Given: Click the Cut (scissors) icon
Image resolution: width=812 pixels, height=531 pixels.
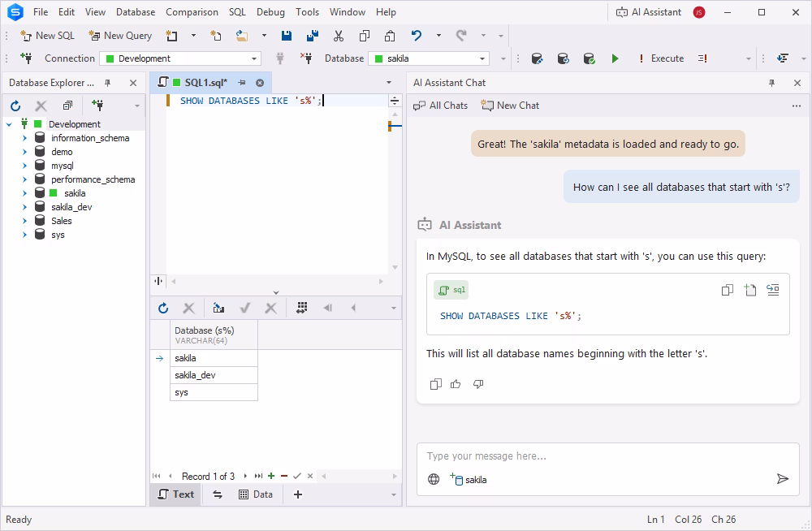Looking at the screenshot, I should coord(339,36).
